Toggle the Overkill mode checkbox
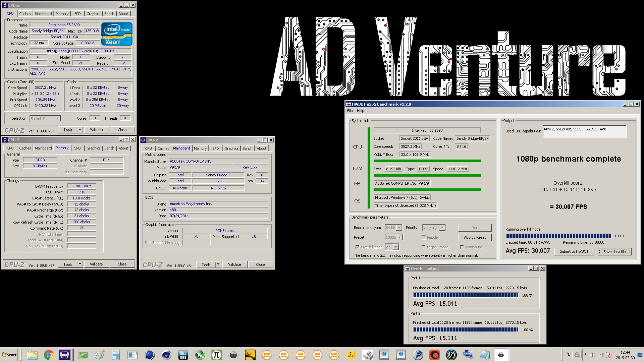Screen dimensions: 644x362 click(358, 247)
